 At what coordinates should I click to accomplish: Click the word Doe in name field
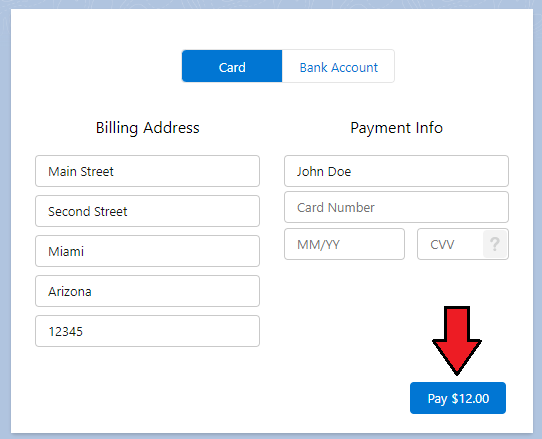(339, 171)
